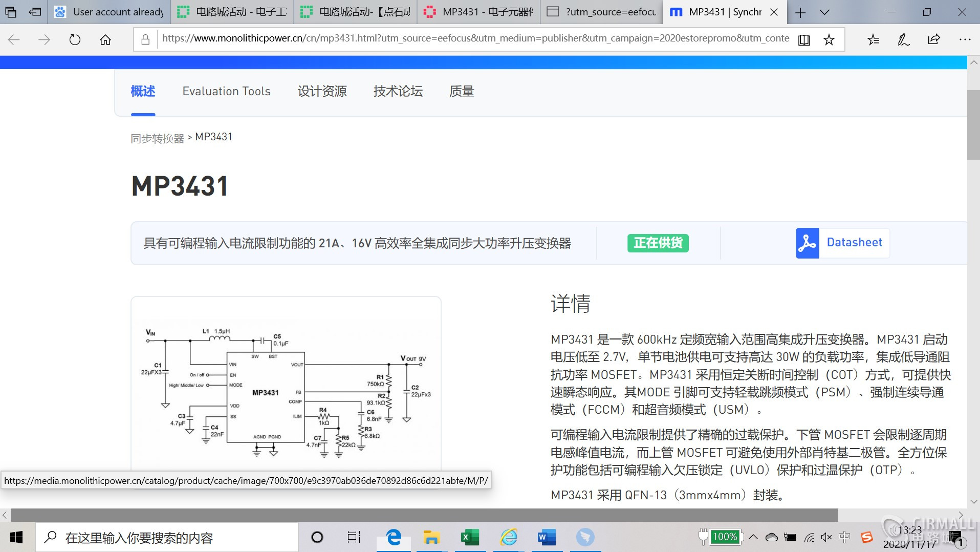This screenshot has height=552, width=980.
Task: Switch to ?utm_source=eefocus tab
Action: tap(601, 12)
